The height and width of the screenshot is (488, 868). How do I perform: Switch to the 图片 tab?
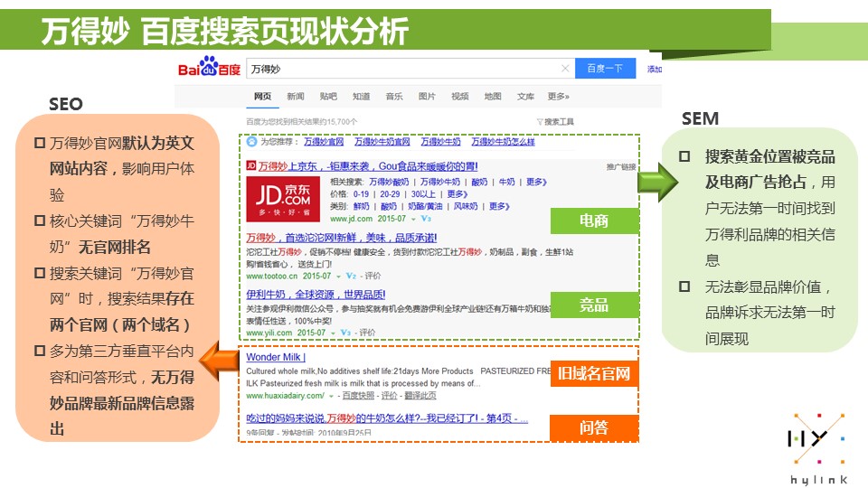[427, 97]
